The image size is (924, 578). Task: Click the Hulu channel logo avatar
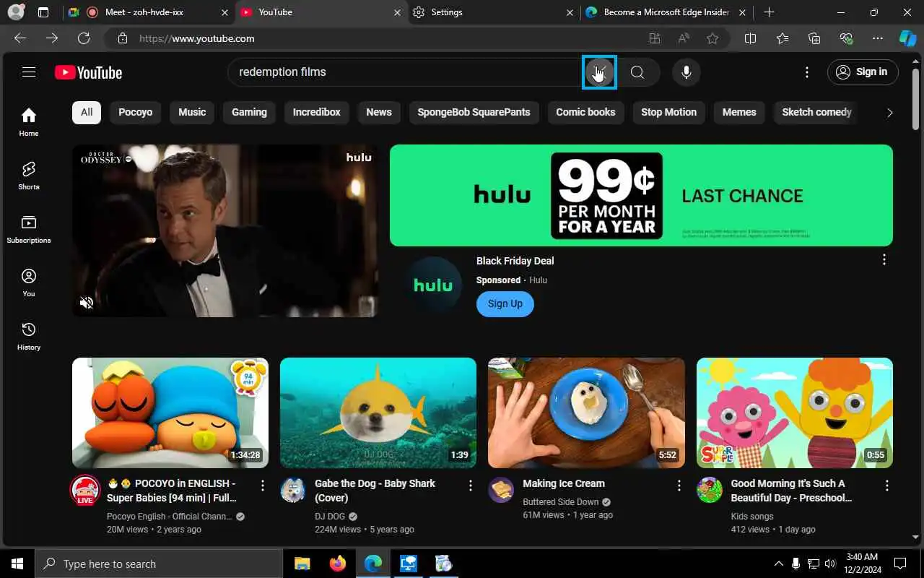coord(433,285)
